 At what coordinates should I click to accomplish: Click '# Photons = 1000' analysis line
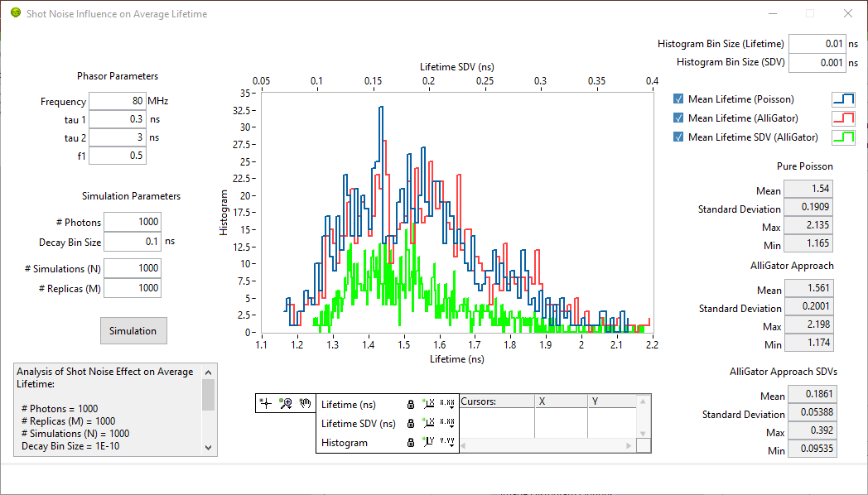pyautogui.click(x=60, y=409)
